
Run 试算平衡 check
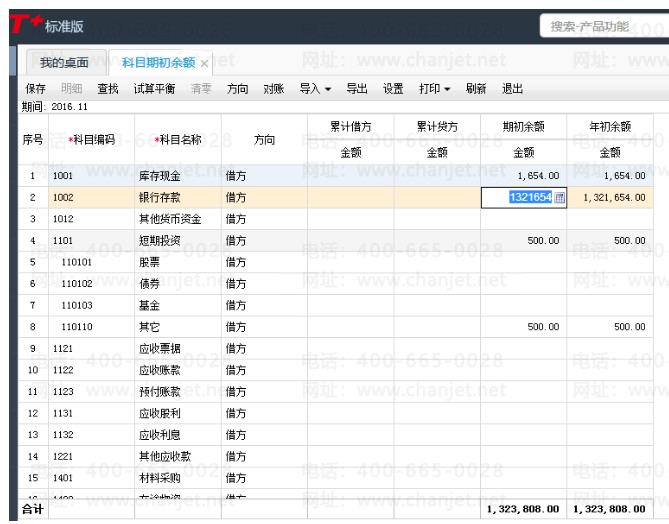(154, 89)
